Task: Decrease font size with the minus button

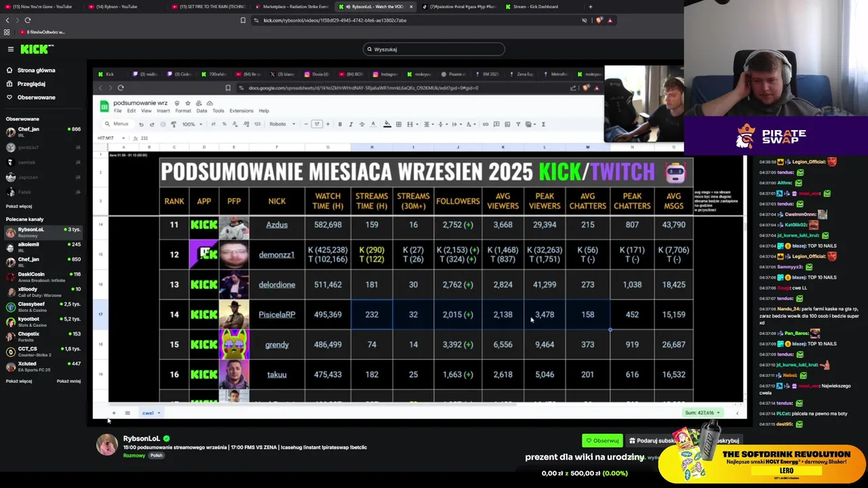Action: coord(306,124)
